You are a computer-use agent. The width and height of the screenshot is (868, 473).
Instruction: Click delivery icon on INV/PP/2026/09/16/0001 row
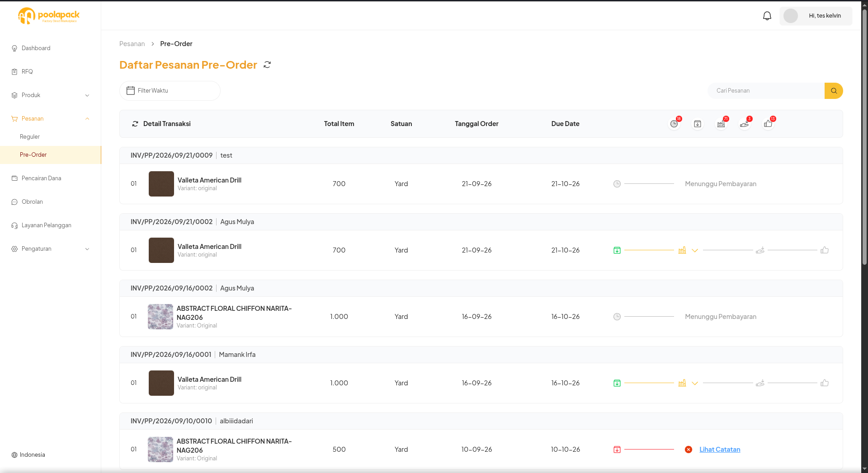click(760, 383)
